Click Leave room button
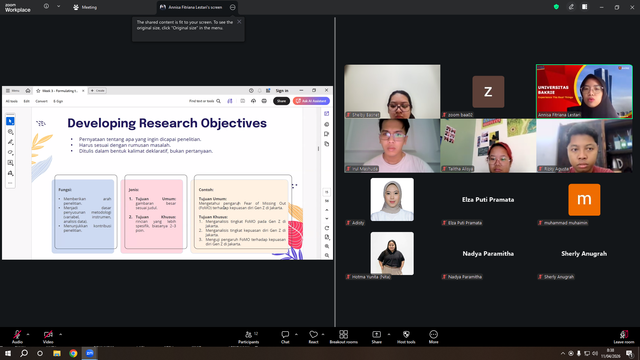Screen dimensions: 640x360 tap(624, 337)
